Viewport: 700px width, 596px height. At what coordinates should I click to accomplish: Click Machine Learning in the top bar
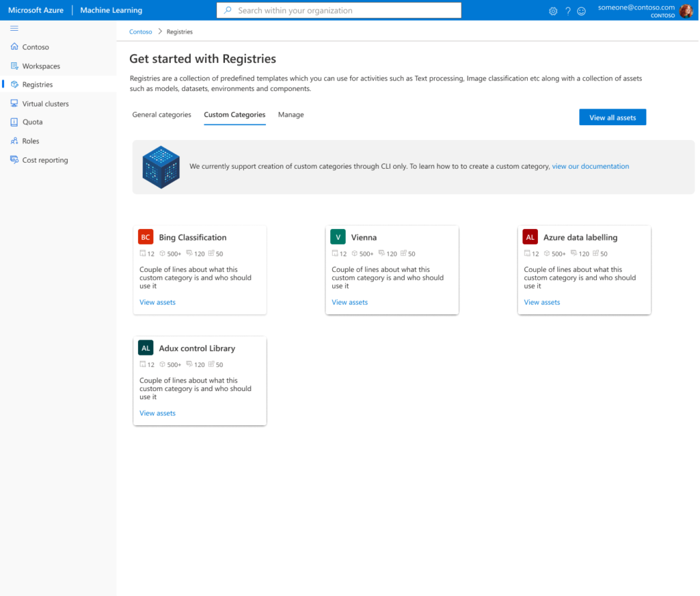tap(111, 10)
